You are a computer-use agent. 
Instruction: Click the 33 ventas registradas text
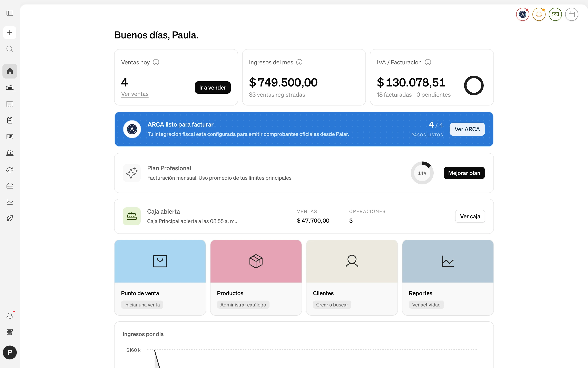[277, 95]
